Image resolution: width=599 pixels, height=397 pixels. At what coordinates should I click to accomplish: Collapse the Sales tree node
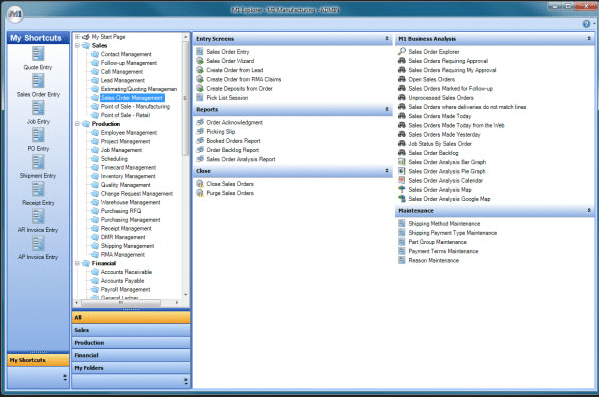click(x=77, y=45)
